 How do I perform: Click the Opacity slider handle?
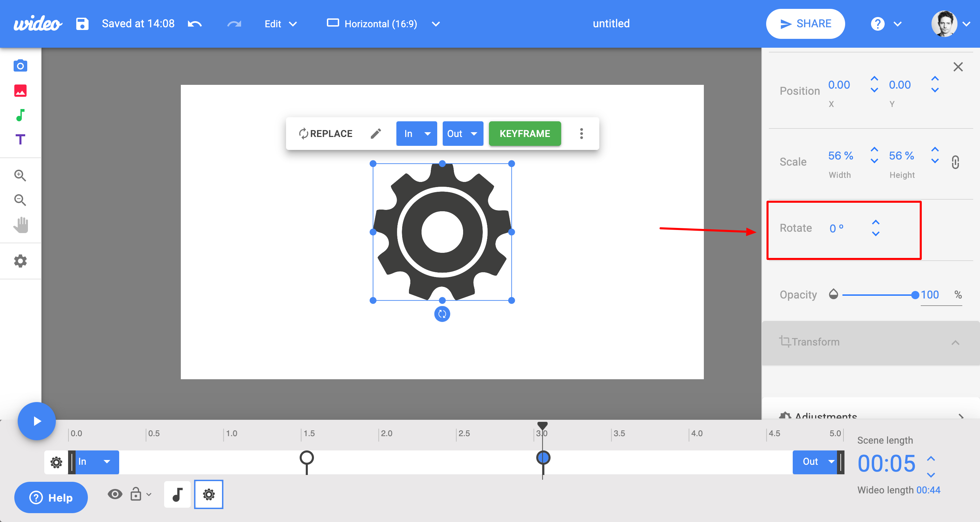click(x=915, y=295)
